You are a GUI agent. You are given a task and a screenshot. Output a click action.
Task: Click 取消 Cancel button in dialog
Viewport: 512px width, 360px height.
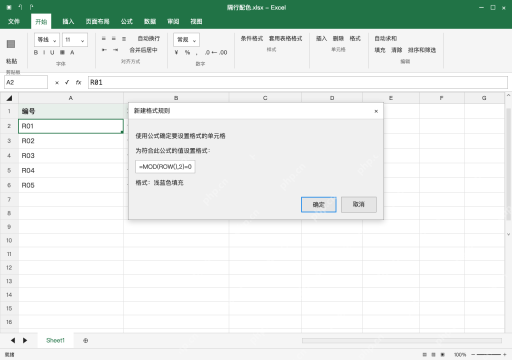[359, 204]
